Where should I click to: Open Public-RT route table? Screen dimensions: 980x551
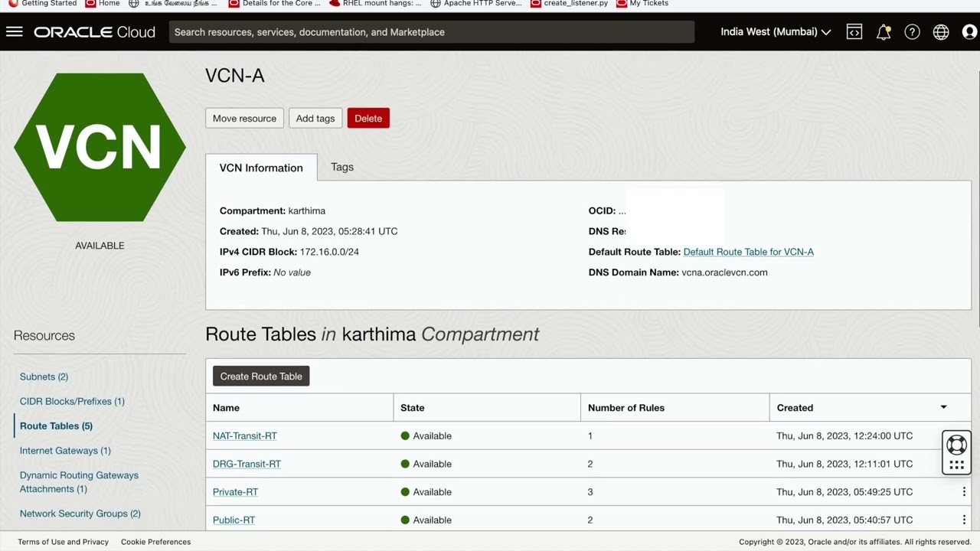click(x=234, y=520)
